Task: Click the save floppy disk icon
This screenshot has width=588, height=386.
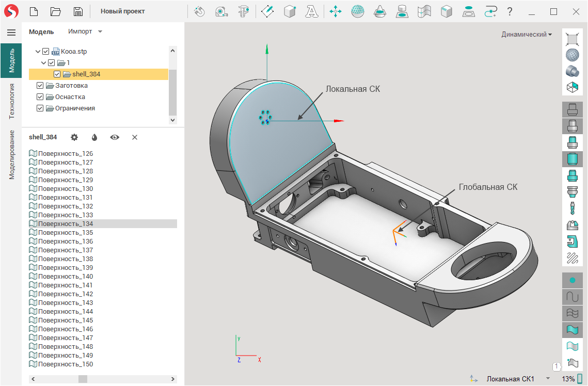Action: (78, 11)
